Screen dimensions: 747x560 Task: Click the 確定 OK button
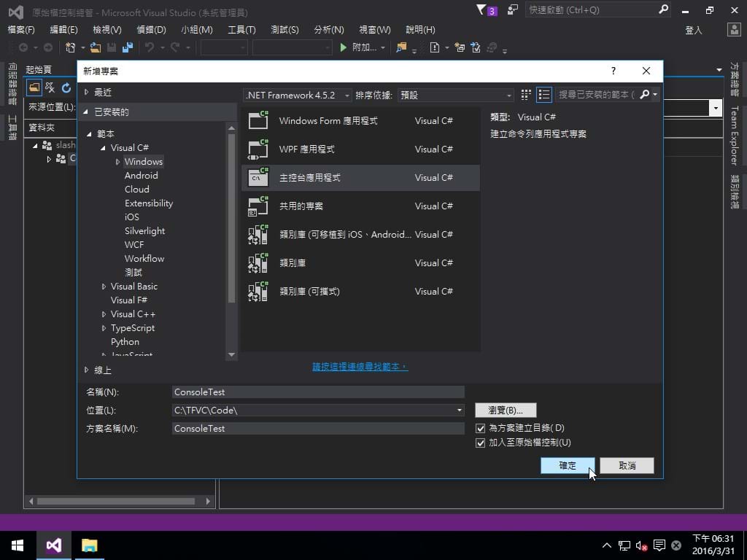coord(568,465)
